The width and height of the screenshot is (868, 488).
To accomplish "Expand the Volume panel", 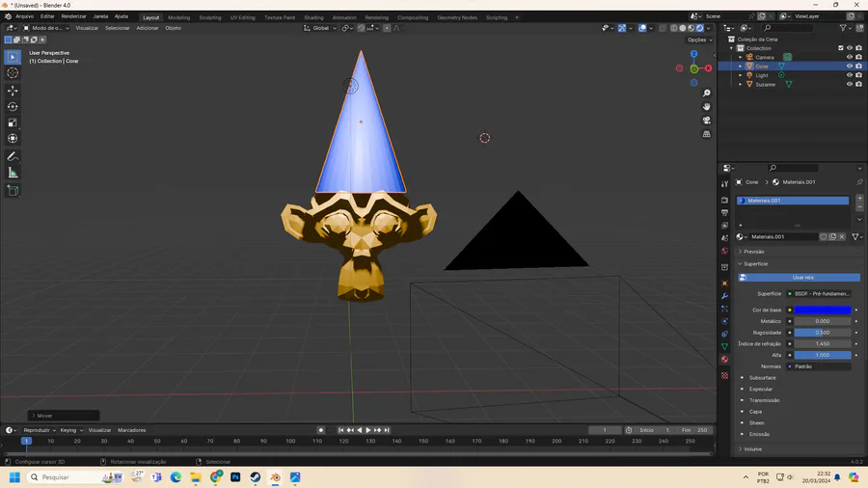I will click(x=752, y=449).
